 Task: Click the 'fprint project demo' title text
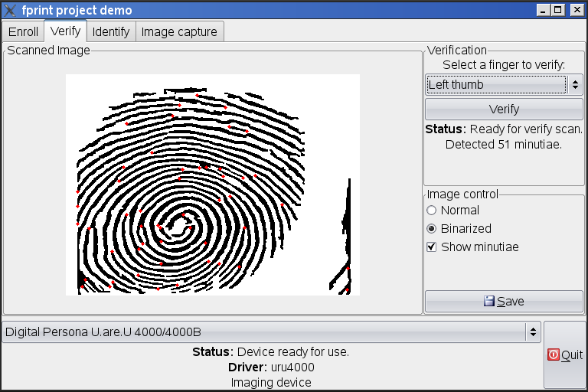pos(77,10)
